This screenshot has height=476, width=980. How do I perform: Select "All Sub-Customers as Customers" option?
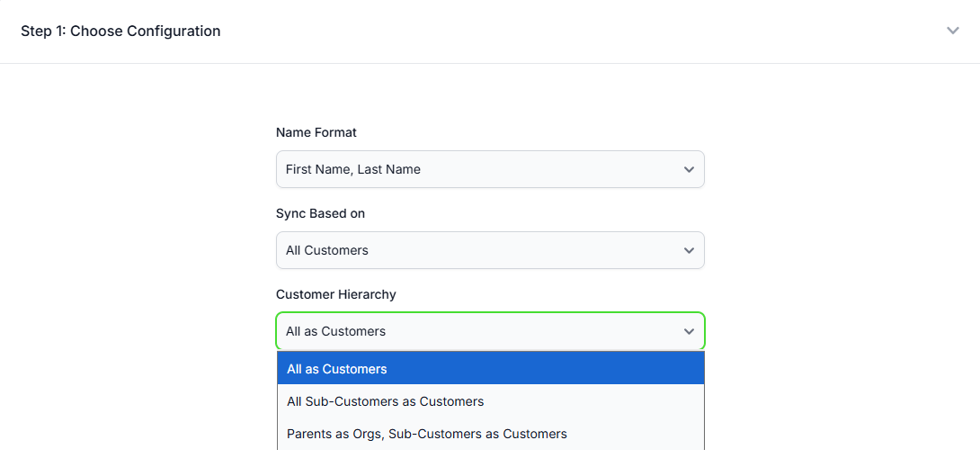tap(386, 401)
